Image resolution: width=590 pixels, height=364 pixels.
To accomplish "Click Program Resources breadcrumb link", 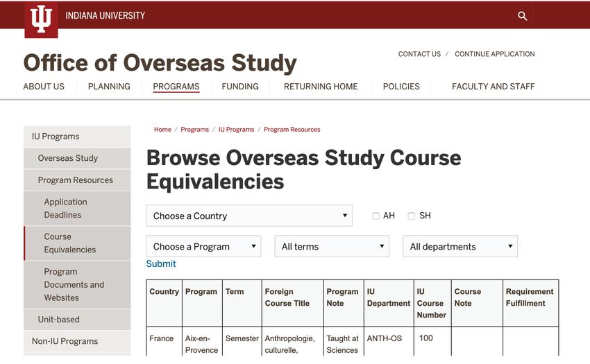I will 292,130.
